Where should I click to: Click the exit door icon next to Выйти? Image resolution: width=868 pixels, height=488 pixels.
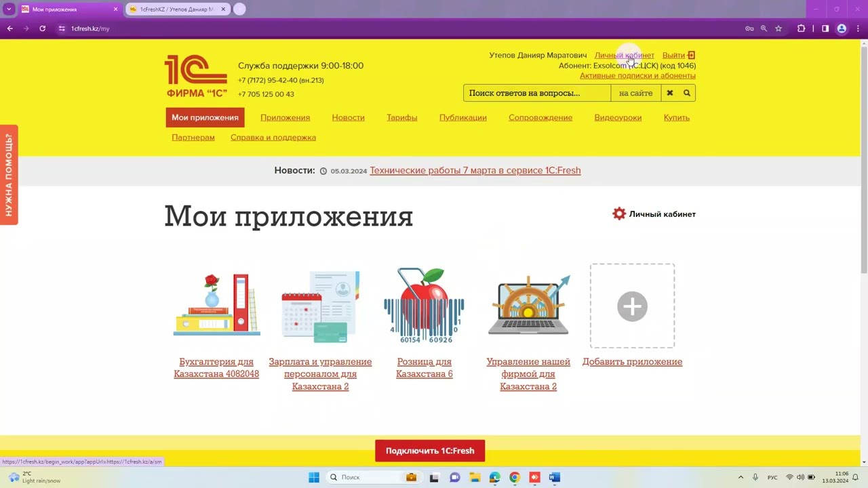(x=691, y=55)
